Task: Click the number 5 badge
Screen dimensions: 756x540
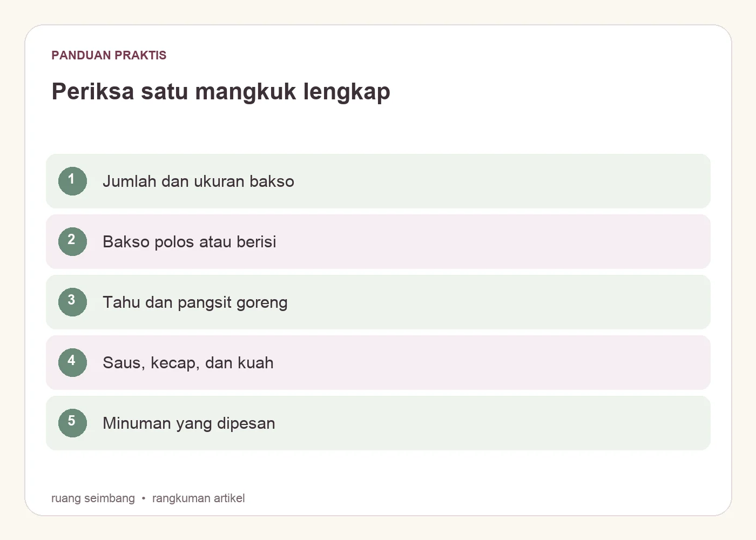Action: pyautogui.click(x=72, y=423)
